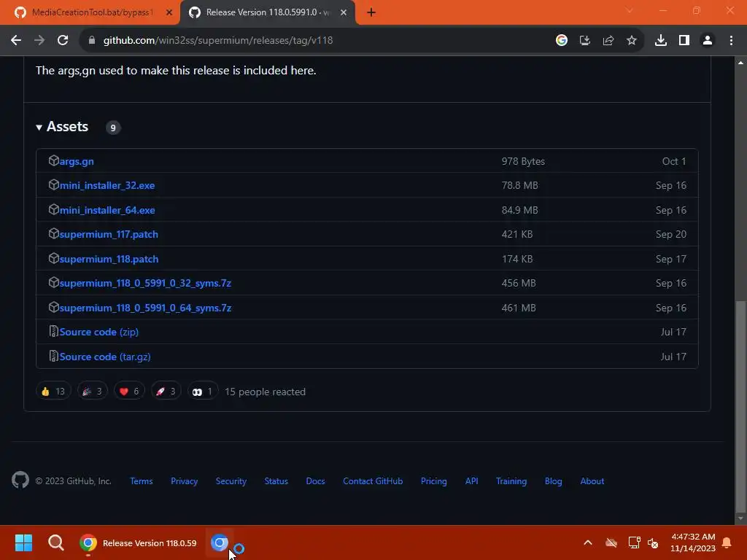The image size is (747, 560).
Task: Toggle the thumbs up reaction
Action: [53, 392]
